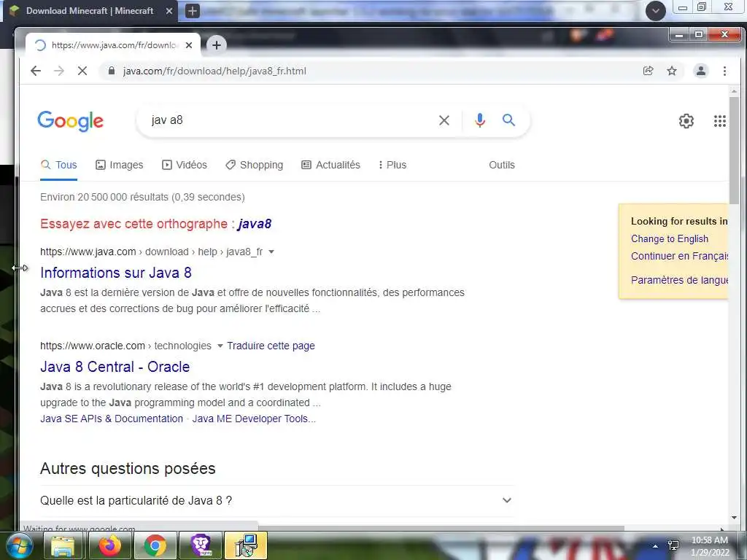Open the installer program taskbar icon
Viewport: 747px width, 560px height.
click(246, 545)
